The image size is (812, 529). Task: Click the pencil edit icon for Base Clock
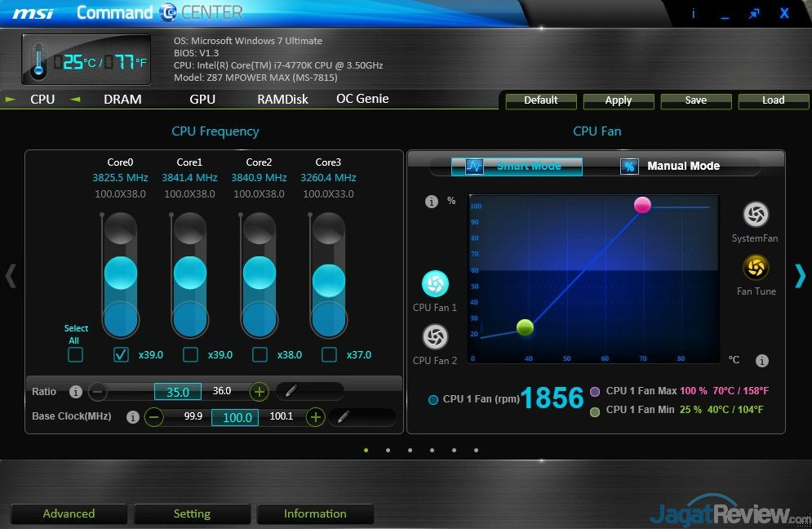point(344,417)
